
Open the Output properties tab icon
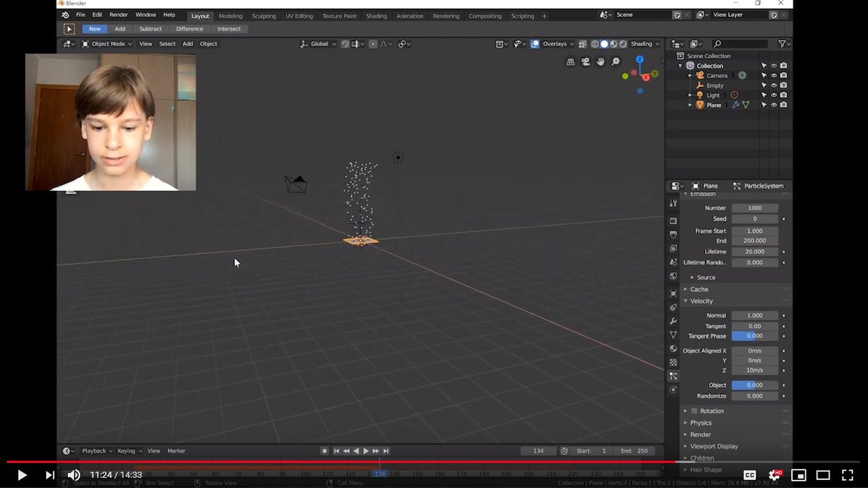click(673, 234)
